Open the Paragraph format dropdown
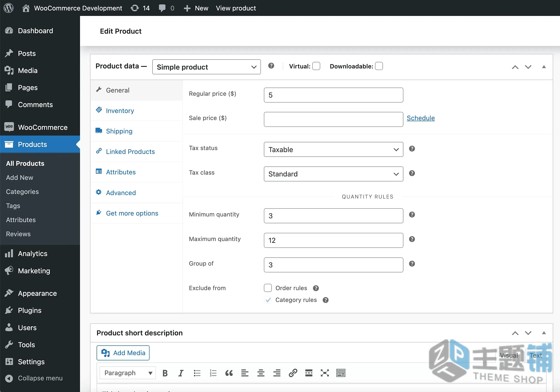 point(127,373)
